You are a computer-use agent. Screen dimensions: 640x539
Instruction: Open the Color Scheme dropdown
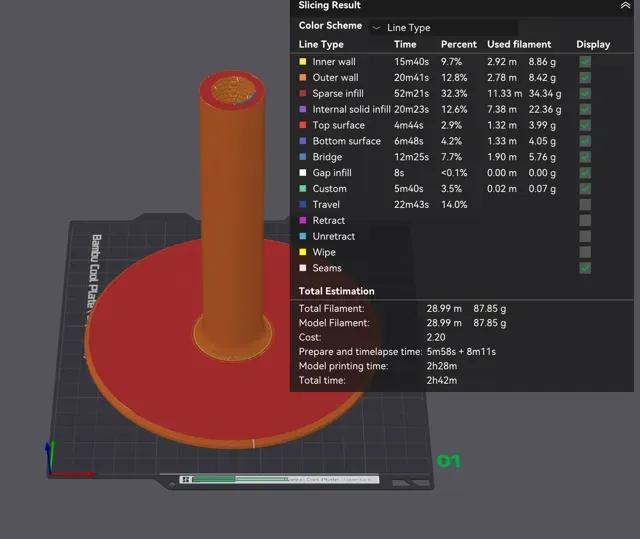click(x=443, y=28)
